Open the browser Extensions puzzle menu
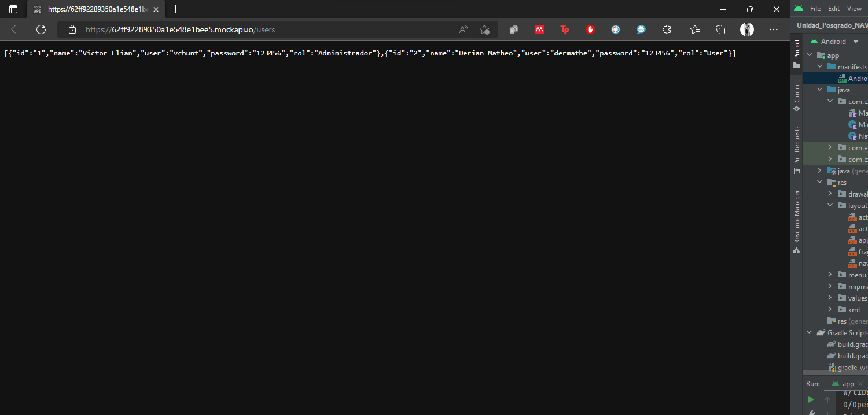The width and height of the screenshot is (868, 415). (667, 29)
